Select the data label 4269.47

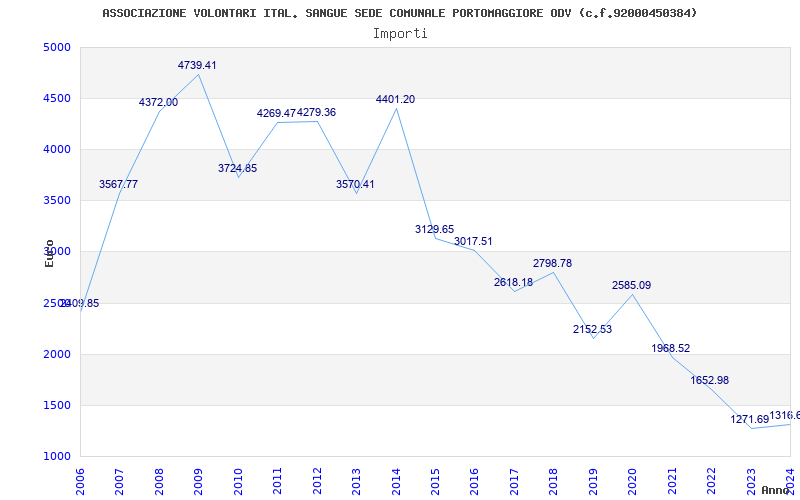(x=276, y=113)
